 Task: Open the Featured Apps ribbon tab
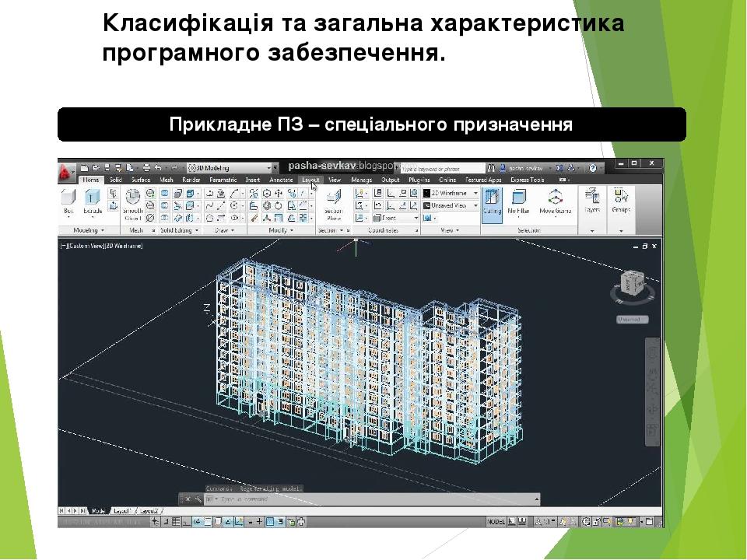483,180
